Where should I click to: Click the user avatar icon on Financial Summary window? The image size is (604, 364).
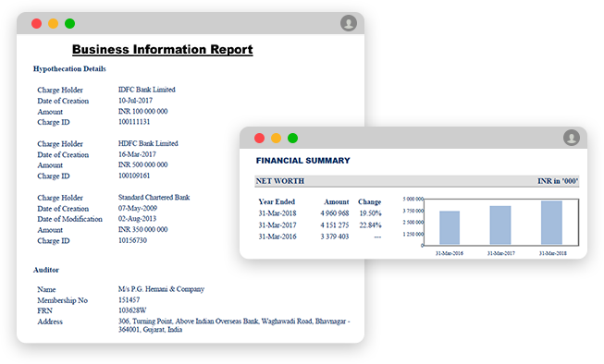[572, 138]
